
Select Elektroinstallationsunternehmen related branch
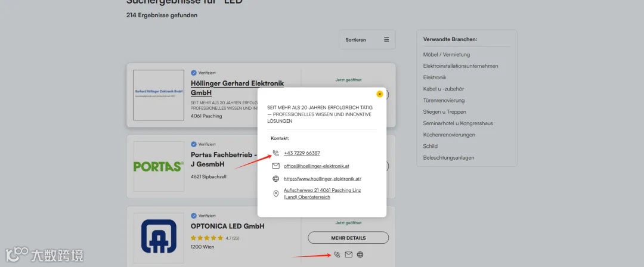coord(461,66)
